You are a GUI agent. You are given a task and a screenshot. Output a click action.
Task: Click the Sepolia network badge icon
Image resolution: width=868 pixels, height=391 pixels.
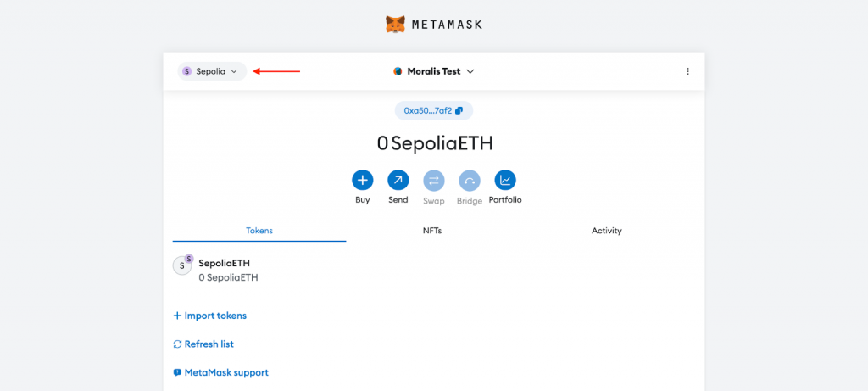pyautogui.click(x=186, y=71)
